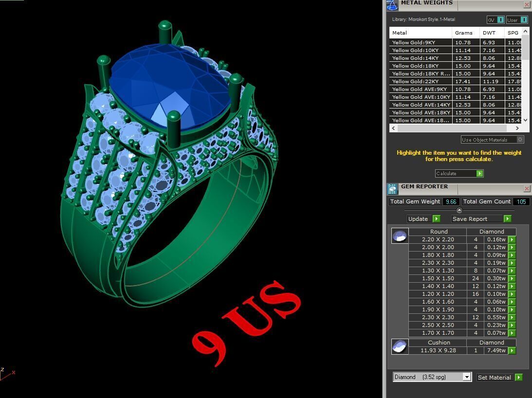Enable Use Object Materials option
532x398 pixels.
[x=492, y=140]
